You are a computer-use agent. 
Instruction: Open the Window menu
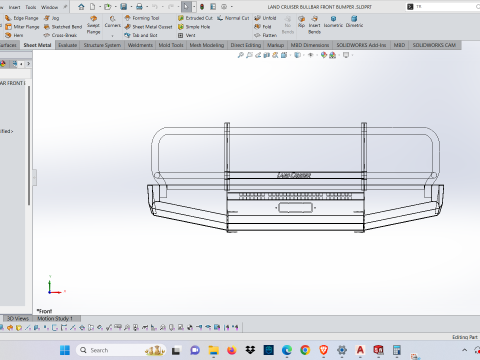[49, 7]
